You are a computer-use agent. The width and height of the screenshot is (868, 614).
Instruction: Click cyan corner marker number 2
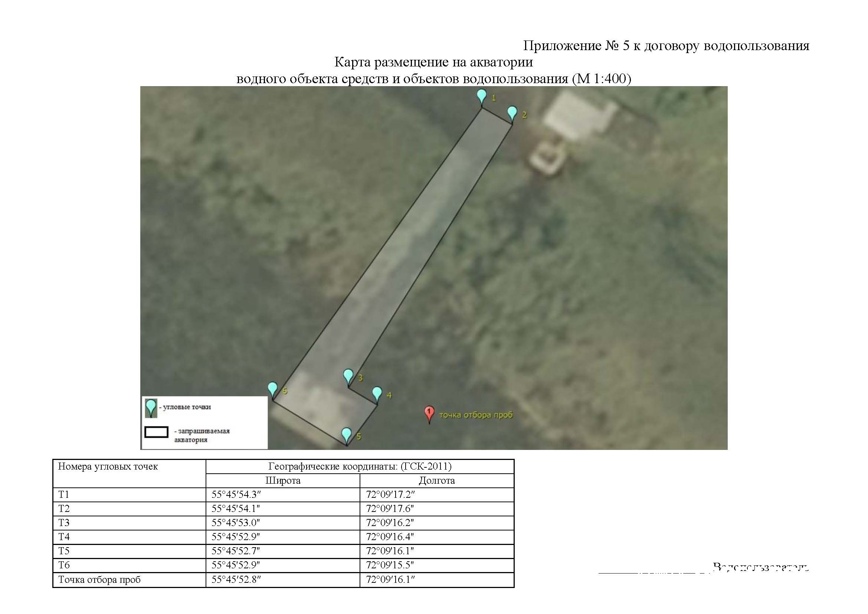pos(512,113)
